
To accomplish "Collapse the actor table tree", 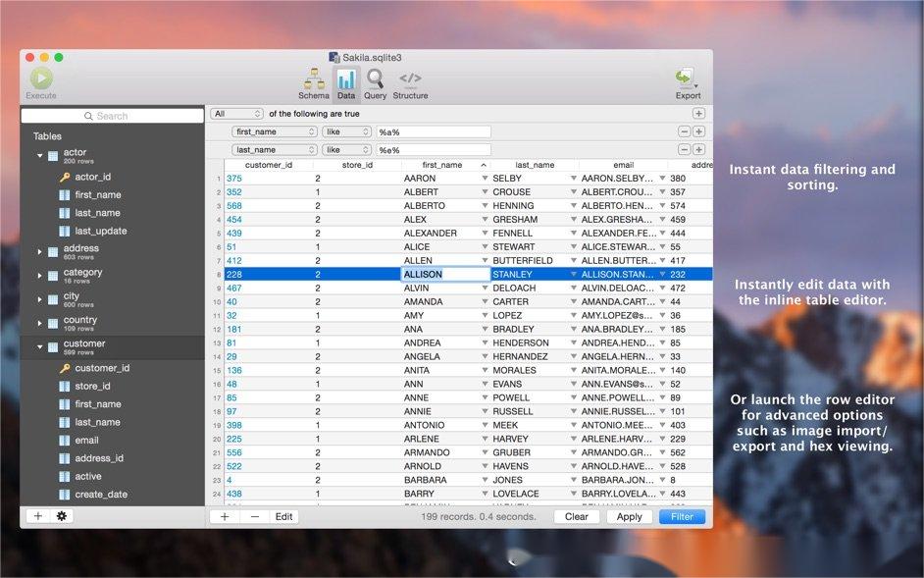I will point(39,156).
